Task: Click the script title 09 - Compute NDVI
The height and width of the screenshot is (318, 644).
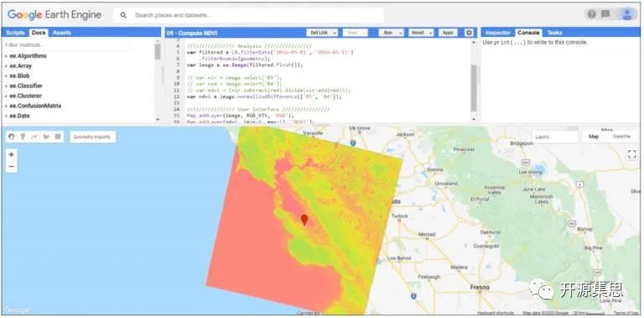Action: 192,33
